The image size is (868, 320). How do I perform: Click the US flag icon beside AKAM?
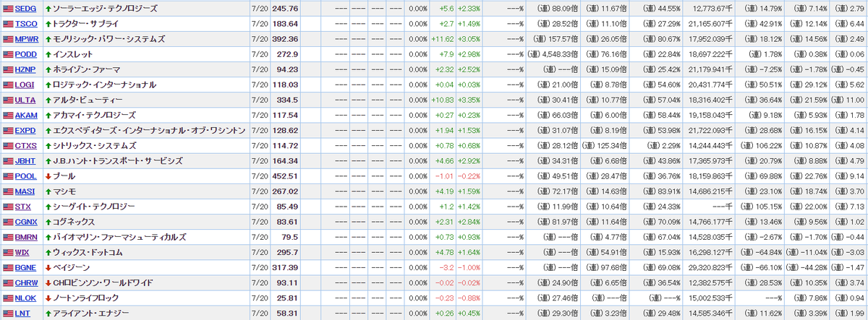8,115
